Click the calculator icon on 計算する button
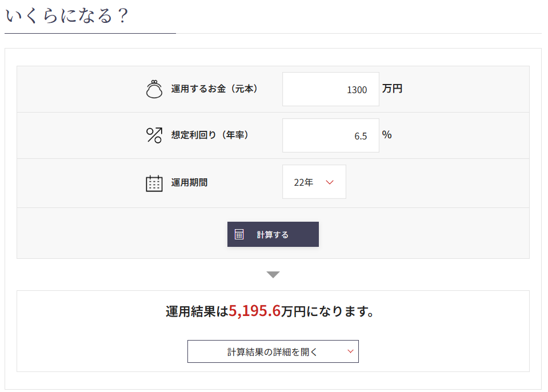The width and height of the screenshot is (548, 392). pyautogui.click(x=239, y=234)
